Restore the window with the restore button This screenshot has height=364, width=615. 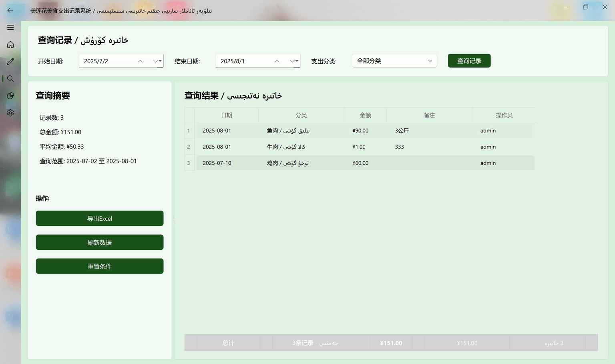coord(585,7)
